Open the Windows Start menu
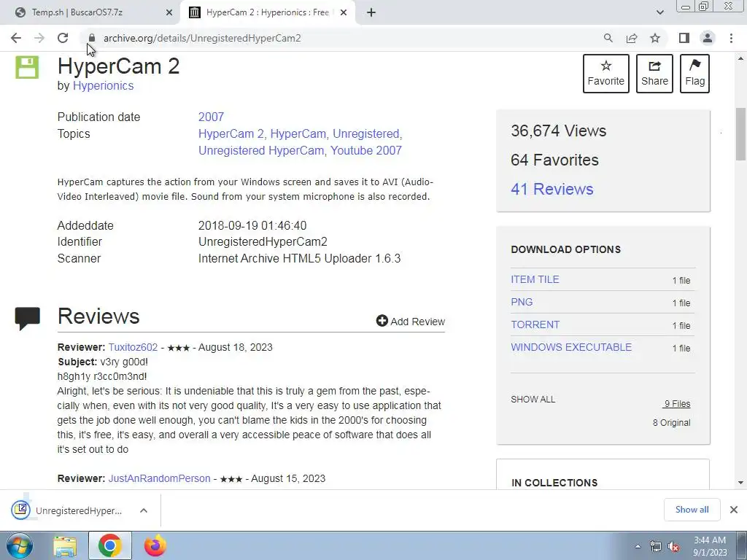The image size is (747, 560). 19,545
